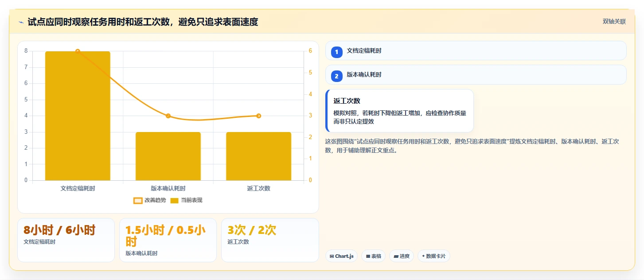
Task: Click the icon in the 表格 tag
Action: (368, 256)
